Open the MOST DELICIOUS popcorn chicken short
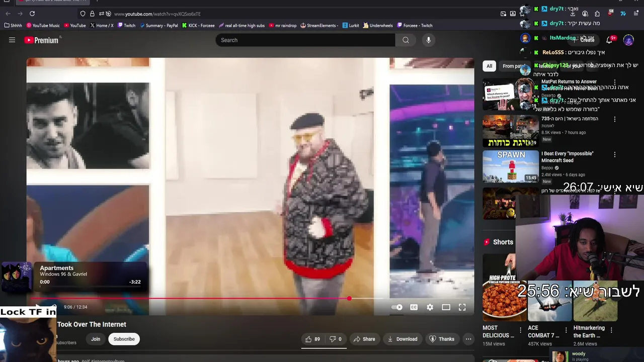644x362 pixels. click(505, 287)
